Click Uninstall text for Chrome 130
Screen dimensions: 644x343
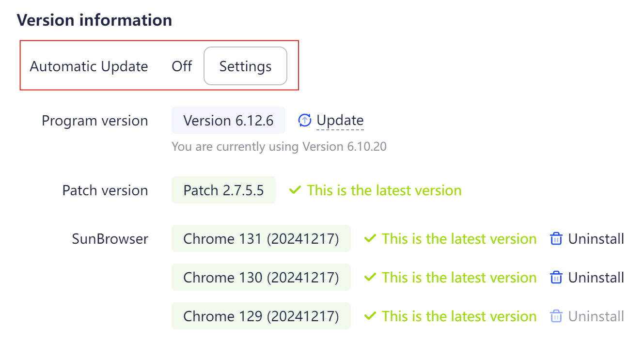point(596,278)
